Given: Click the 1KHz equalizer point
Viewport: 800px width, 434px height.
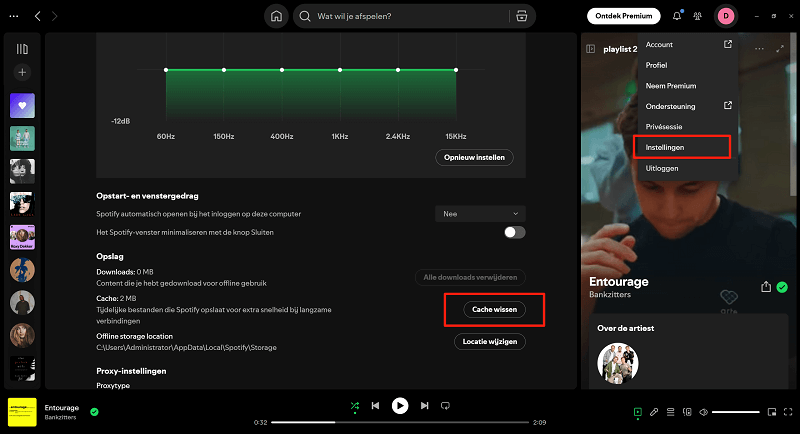Looking at the screenshot, I should (x=340, y=70).
